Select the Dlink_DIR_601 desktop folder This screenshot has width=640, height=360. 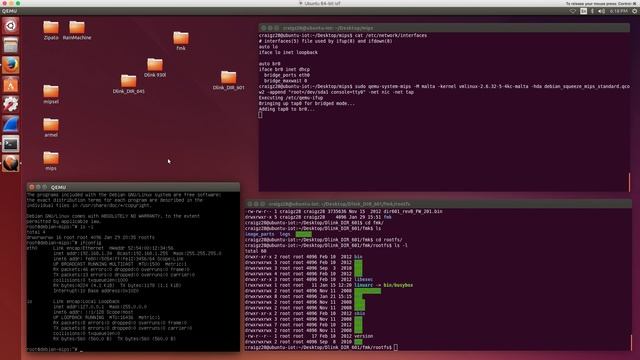click(229, 80)
